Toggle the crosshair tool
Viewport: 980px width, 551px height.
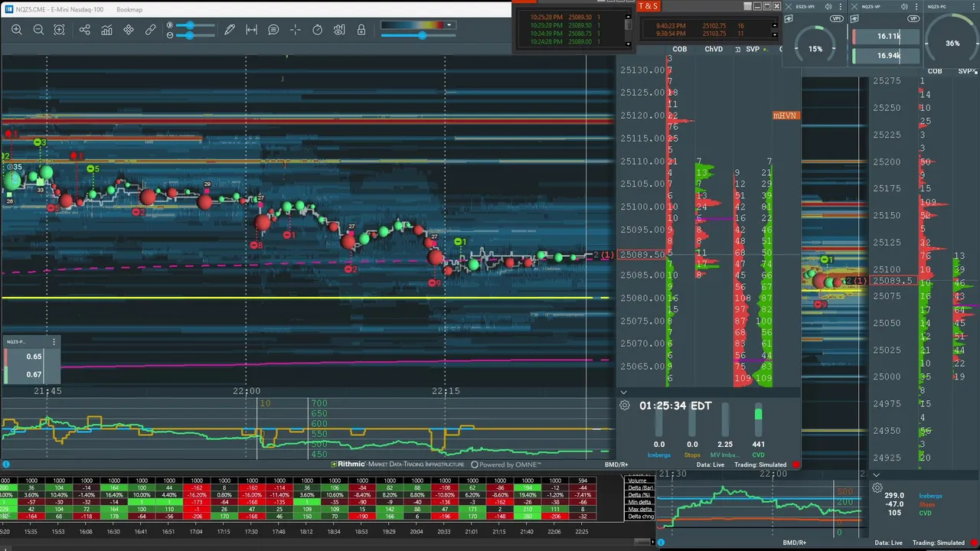[296, 30]
